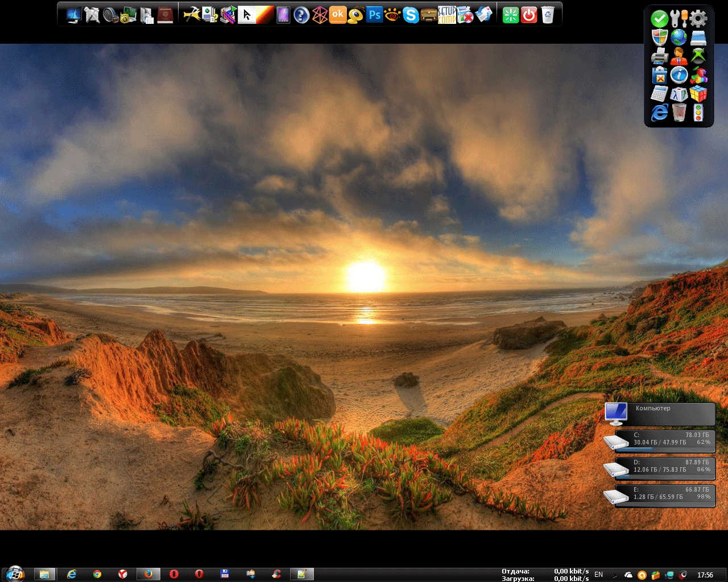
Task: Open the Recycle Bin in top dock
Action: coord(547,15)
